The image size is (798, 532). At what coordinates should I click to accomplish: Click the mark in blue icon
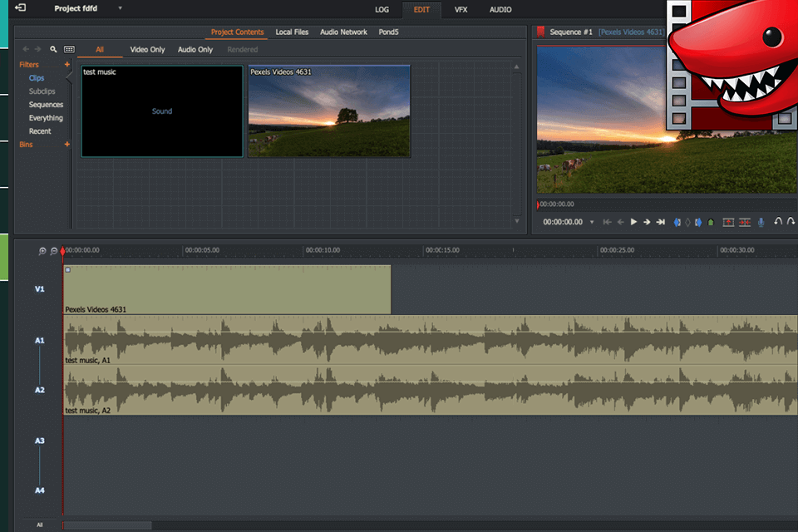677,222
